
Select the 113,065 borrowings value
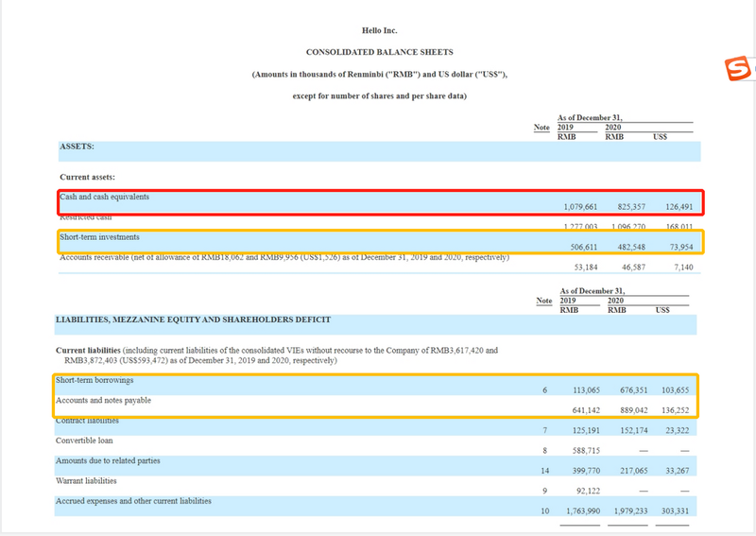[x=586, y=390]
